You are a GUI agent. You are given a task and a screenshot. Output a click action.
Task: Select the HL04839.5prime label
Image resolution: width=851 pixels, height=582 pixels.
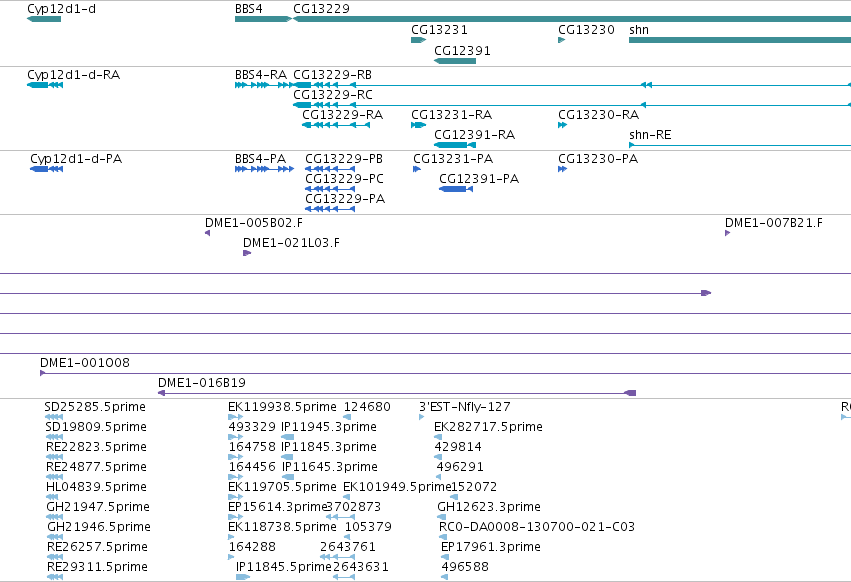coord(96,487)
